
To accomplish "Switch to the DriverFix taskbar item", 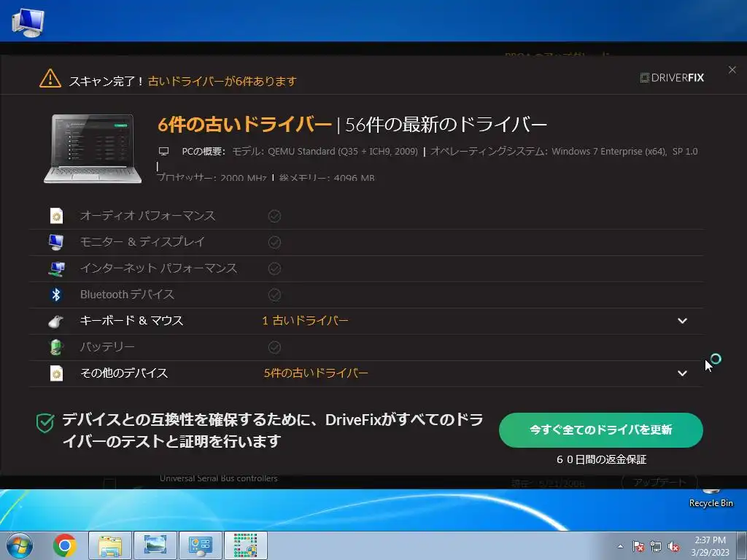I will [246, 545].
